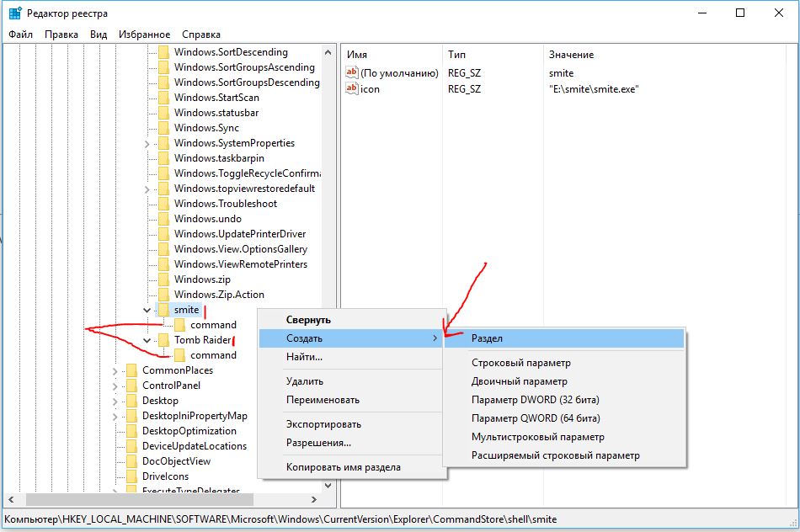This screenshot has height=532, width=800.
Task: Click the ControlPanel folder icon
Action: [131, 386]
